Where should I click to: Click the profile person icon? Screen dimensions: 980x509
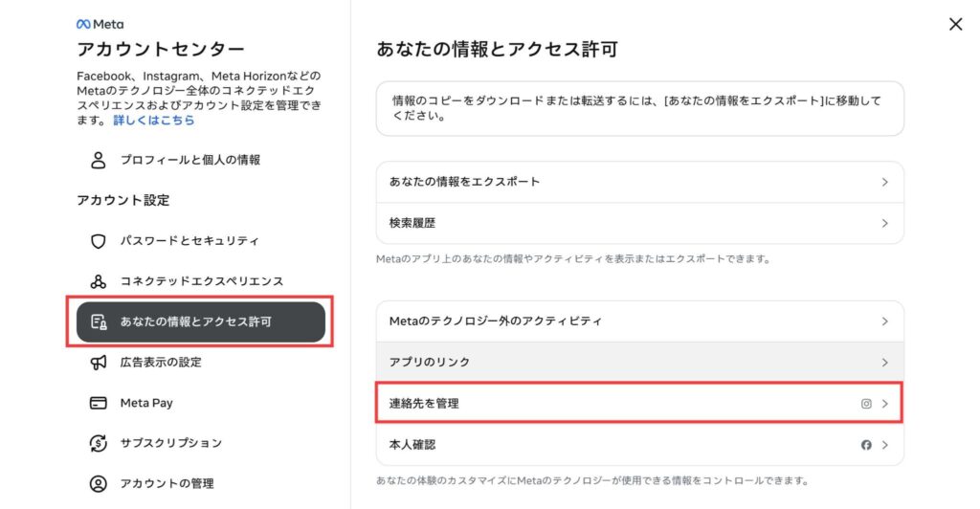(x=99, y=160)
